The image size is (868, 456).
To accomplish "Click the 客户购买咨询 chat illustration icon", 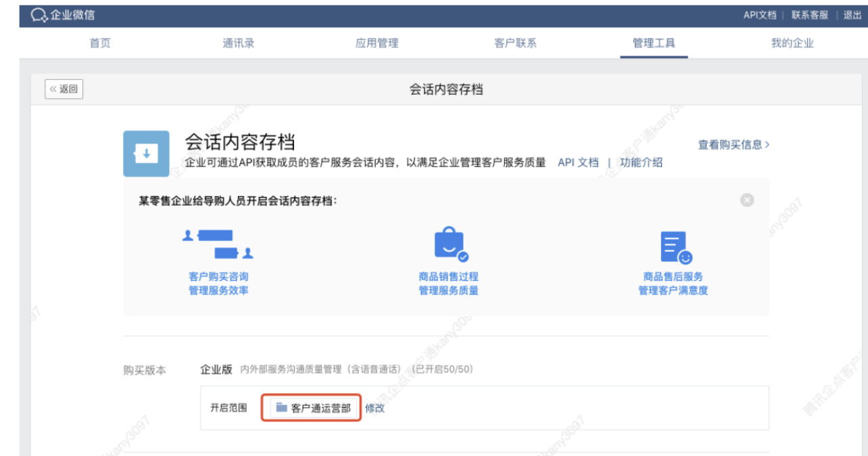I will pyautogui.click(x=218, y=245).
